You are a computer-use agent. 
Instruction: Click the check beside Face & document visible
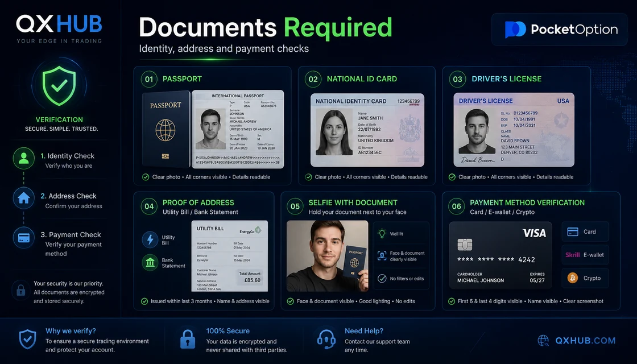(291, 301)
